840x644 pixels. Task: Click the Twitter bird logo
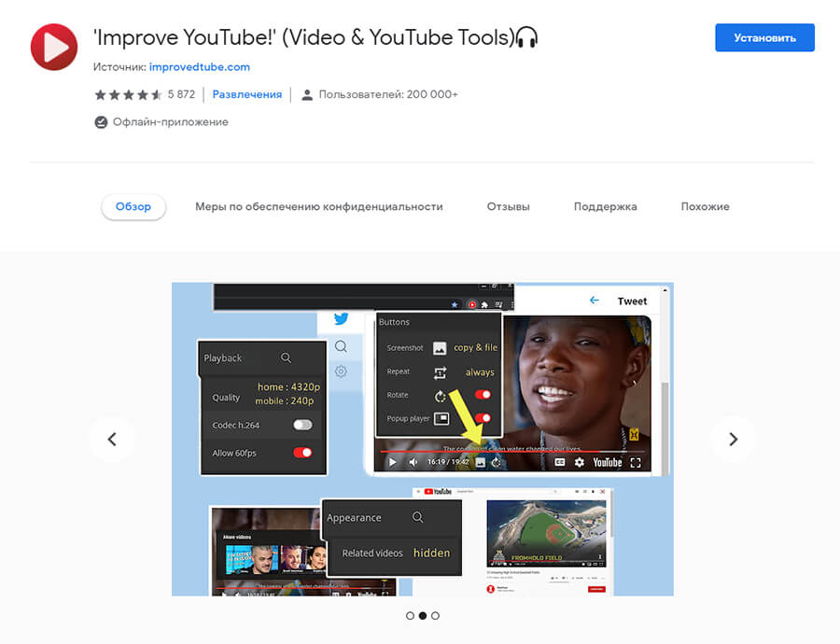(x=341, y=319)
